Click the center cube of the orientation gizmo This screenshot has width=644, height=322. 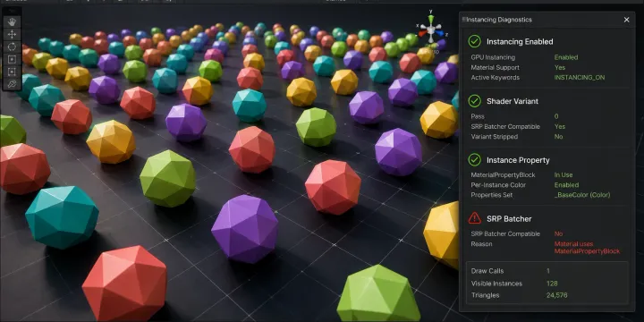431,30
